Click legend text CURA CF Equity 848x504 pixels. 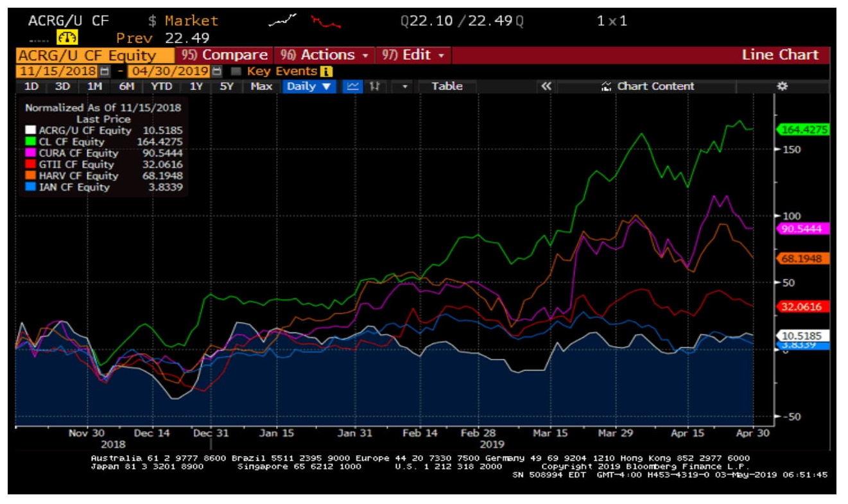[79, 153]
